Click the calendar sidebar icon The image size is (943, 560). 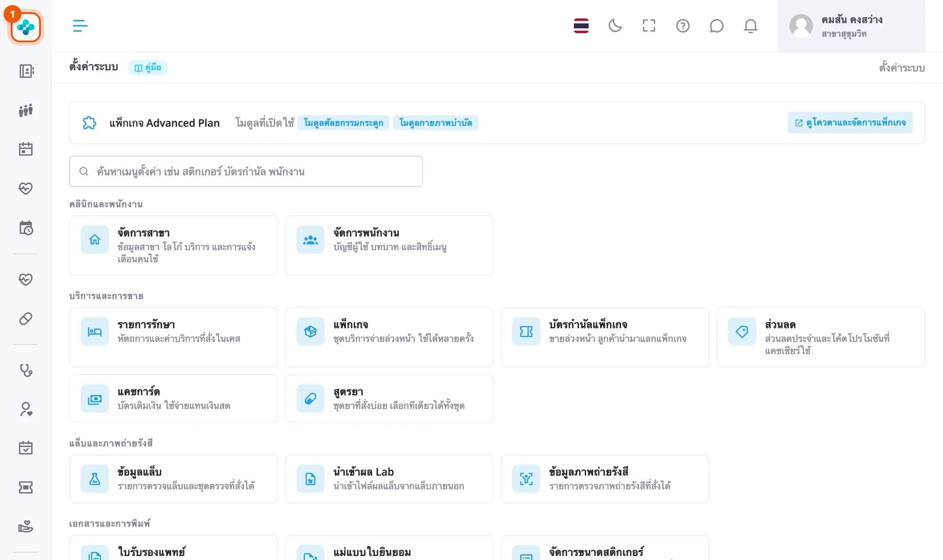tap(26, 149)
